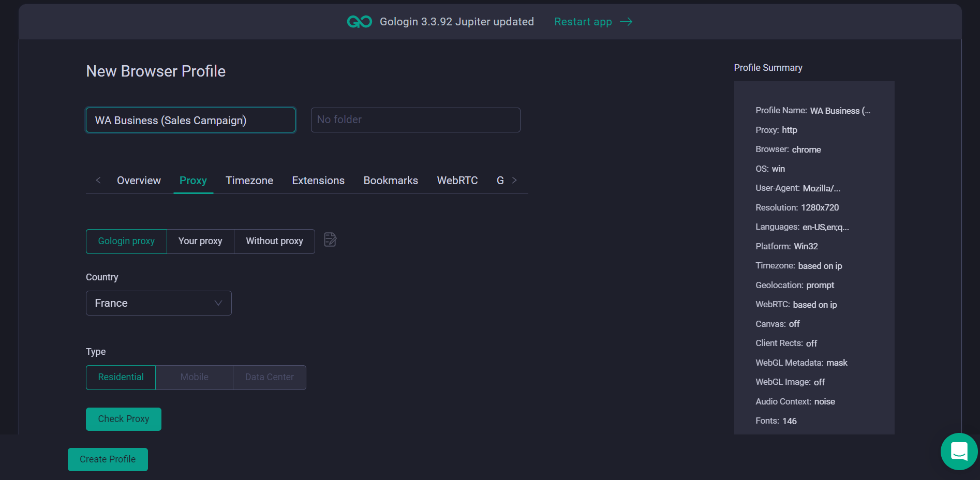Click the arrow next to Restart app
The width and height of the screenshot is (980, 480).
pyautogui.click(x=626, y=22)
